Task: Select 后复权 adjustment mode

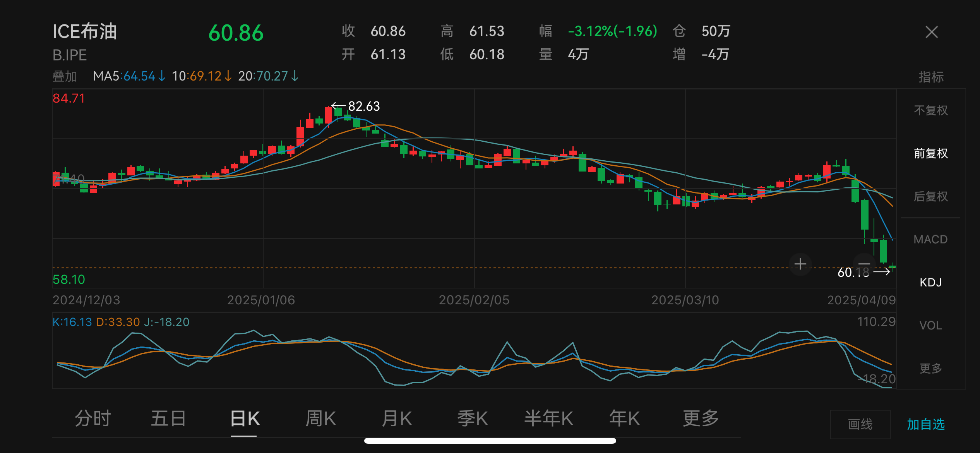Action: pyautogui.click(x=931, y=197)
